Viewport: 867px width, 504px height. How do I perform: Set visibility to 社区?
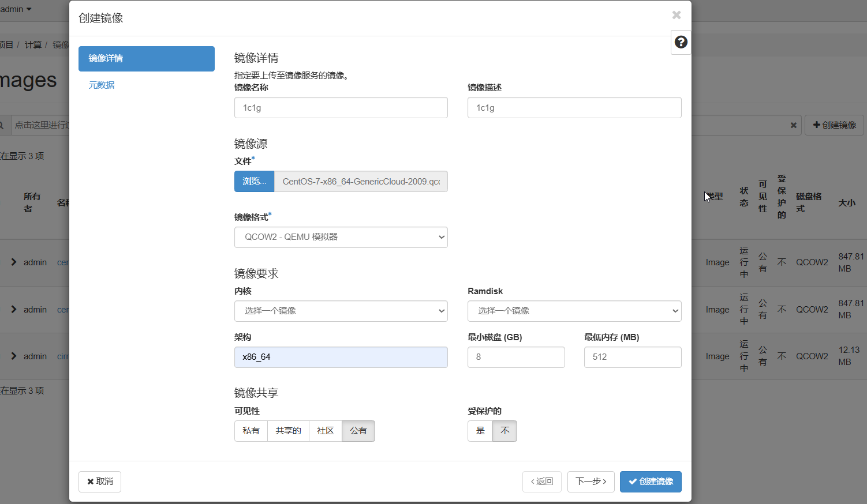(326, 431)
